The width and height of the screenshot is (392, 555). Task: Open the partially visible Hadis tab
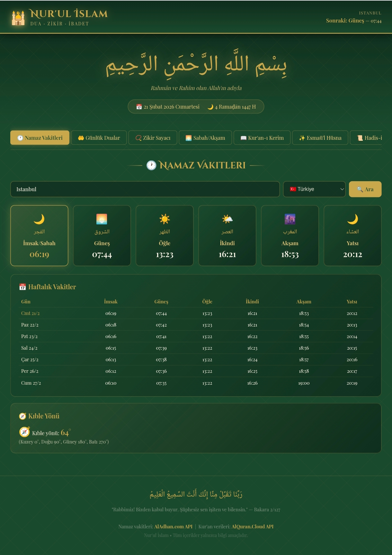pos(366,138)
